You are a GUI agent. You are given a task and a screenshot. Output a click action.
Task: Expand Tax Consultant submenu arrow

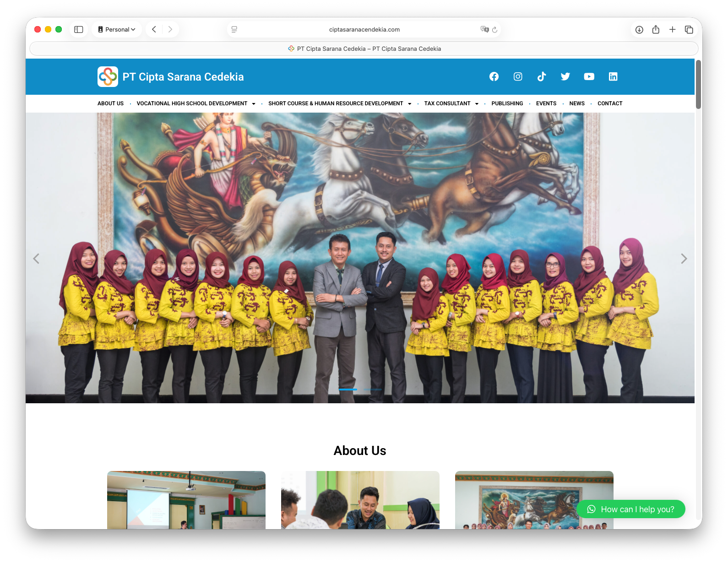477,104
